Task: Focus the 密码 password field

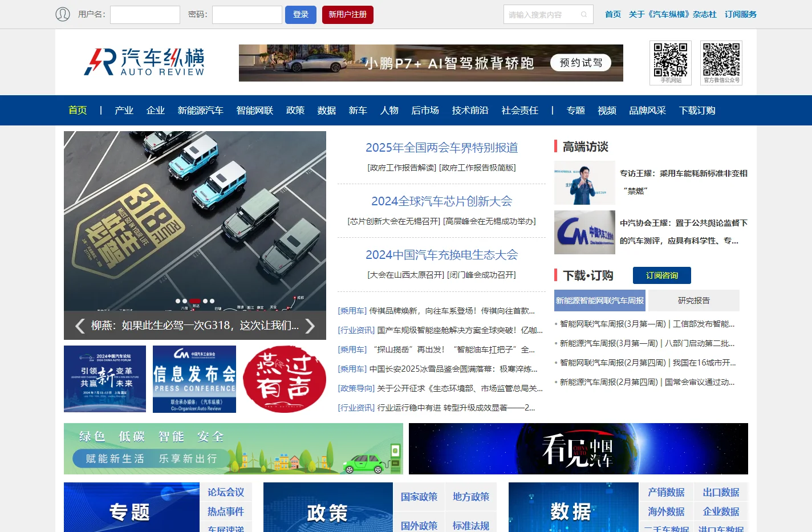Action: pos(247,15)
